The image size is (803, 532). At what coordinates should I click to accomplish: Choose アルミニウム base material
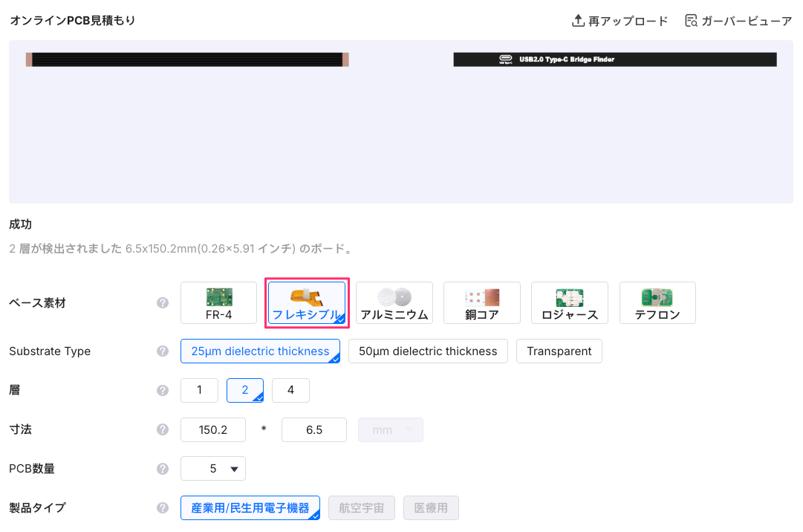(394, 303)
